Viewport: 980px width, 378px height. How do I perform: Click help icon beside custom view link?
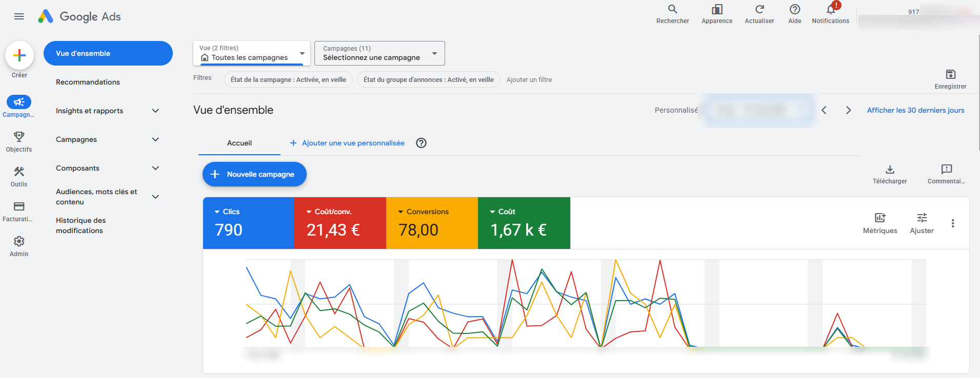(x=421, y=143)
